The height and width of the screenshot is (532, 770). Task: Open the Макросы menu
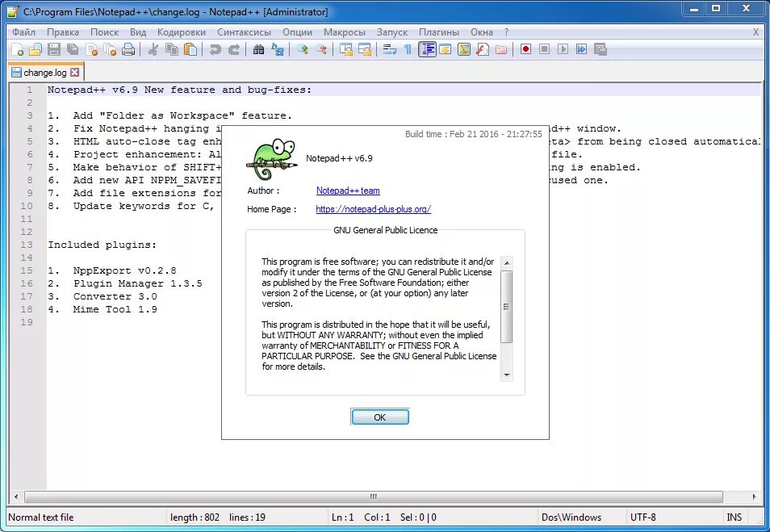pos(345,32)
